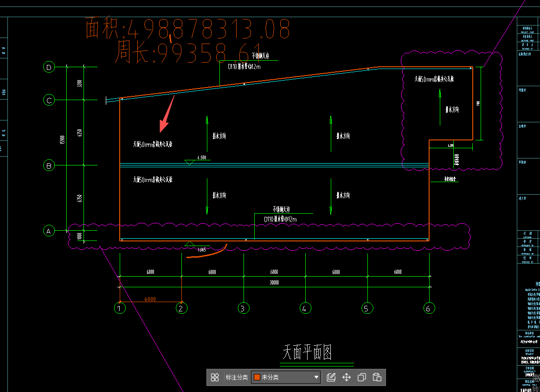Click axis bubble D
This screenshot has width=540, height=392.
[x=49, y=67]
